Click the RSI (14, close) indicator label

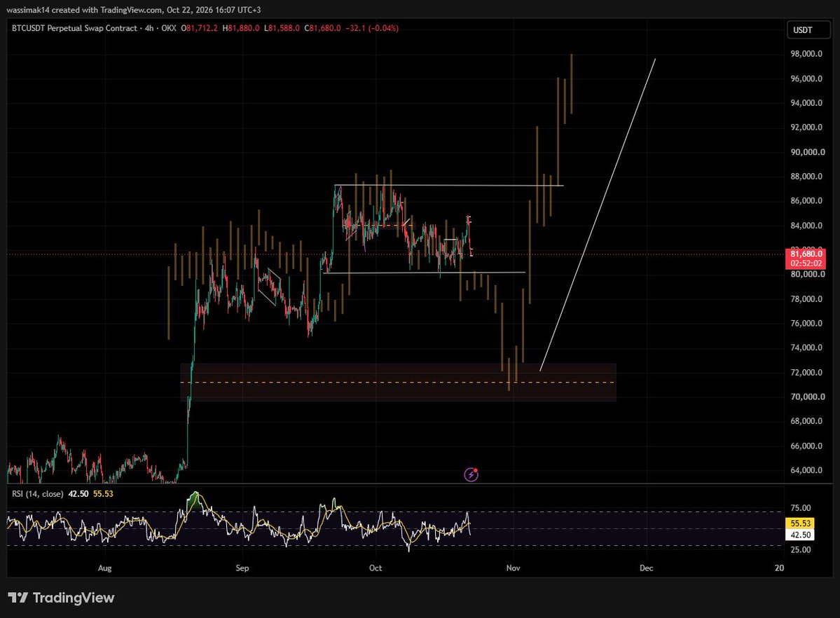tap(38, 494)
